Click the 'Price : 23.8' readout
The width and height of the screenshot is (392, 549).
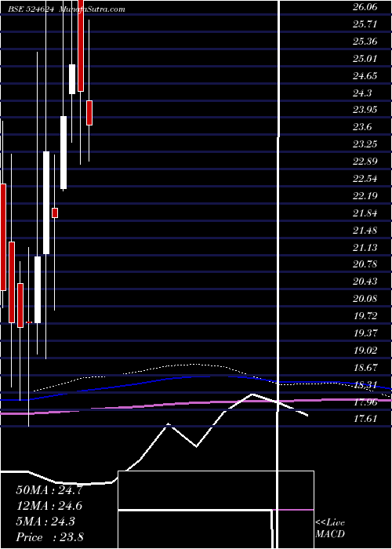pos(49,537)
